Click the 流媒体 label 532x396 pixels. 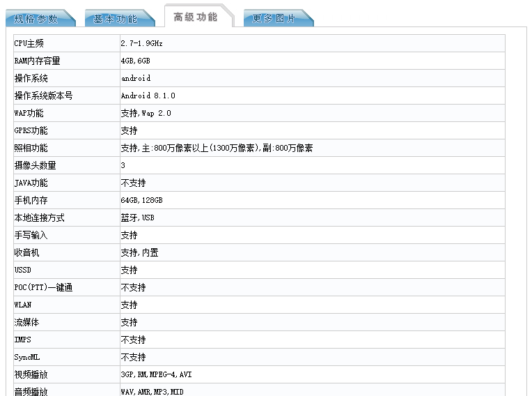[26, 322]
